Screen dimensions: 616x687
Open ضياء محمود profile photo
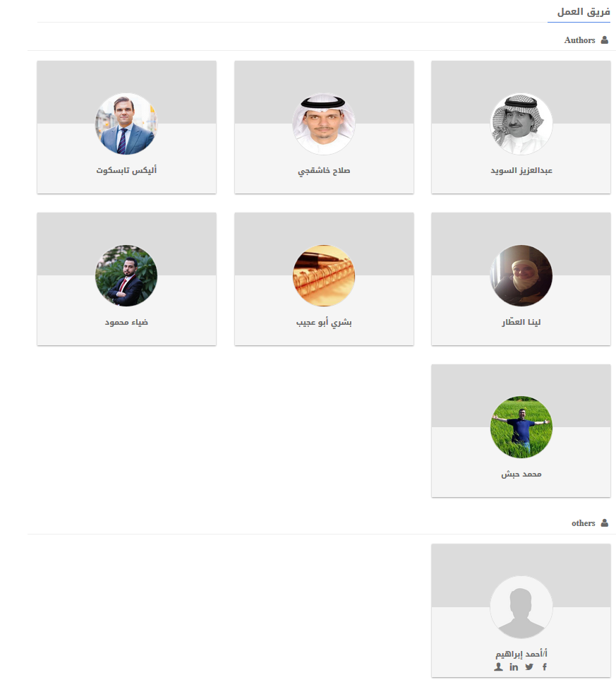[x=126, y=275]
